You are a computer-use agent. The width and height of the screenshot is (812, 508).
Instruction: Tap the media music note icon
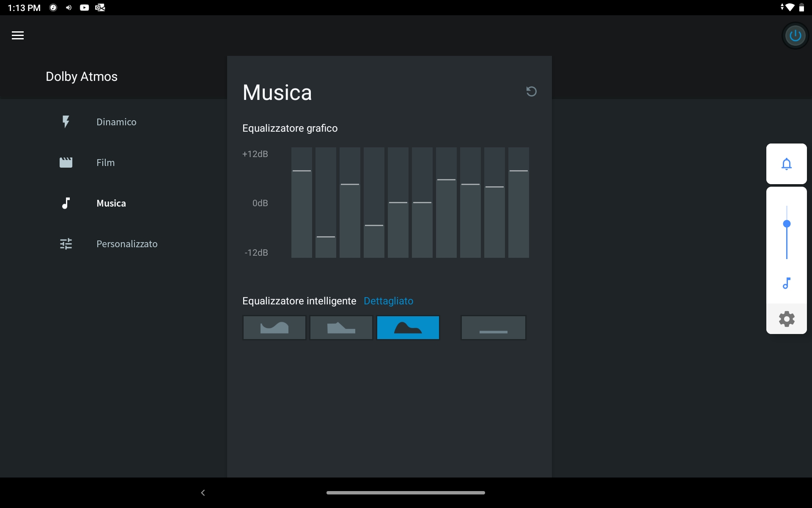[x=786, y=283]
